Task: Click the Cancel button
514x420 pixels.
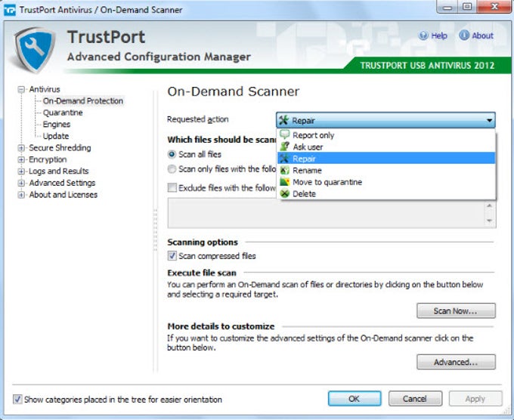Action: point(415,399)
